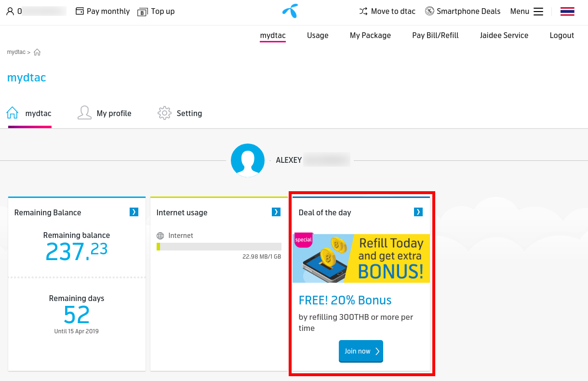Click the ALEXEY username text
This screenshot has height=381, width=588.
click(289, 160)
